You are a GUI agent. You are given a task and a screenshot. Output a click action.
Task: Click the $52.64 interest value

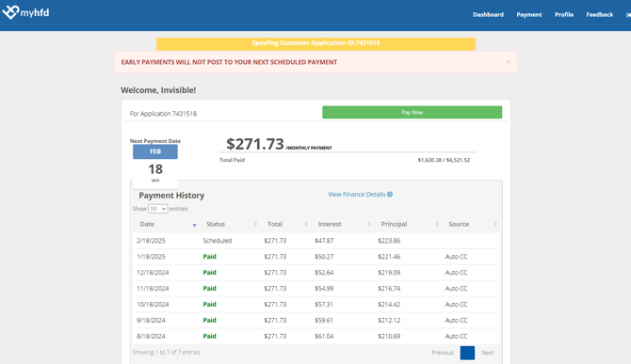point(324,273)
